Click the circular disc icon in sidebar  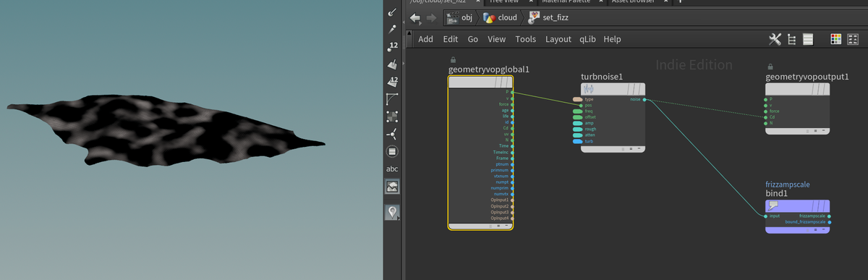click(392, 152)
